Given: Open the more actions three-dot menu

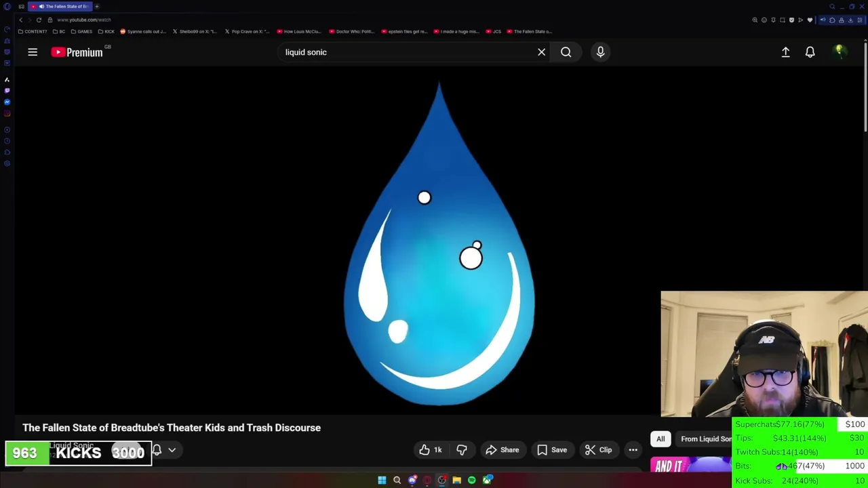Looking at the screenshot, I should click(633, 450).
